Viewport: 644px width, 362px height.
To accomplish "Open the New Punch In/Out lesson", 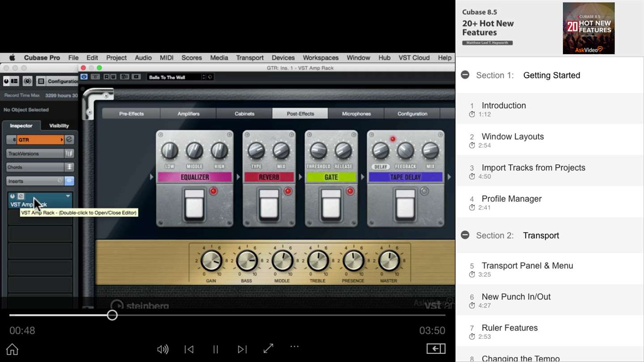I will [550, 300].
